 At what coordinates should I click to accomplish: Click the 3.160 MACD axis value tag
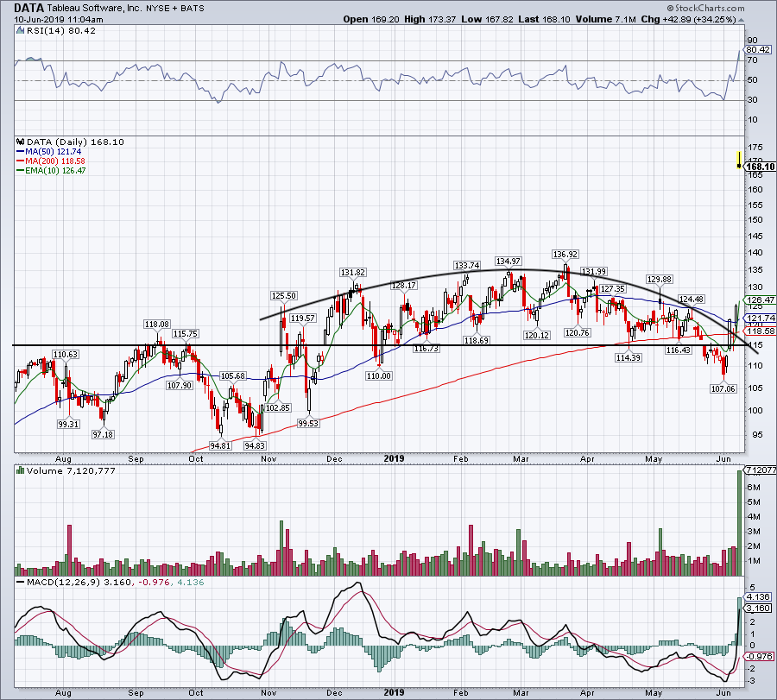click(759, 608)
